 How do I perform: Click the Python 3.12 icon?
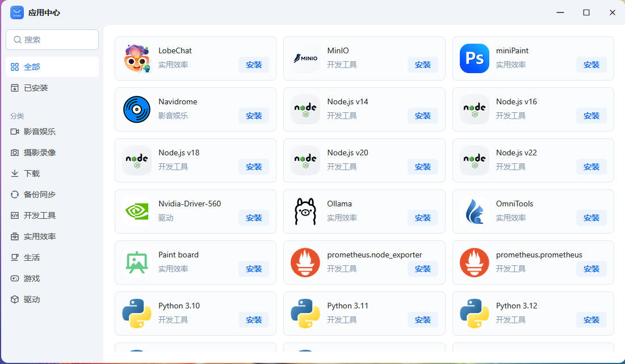coord(475,313)
